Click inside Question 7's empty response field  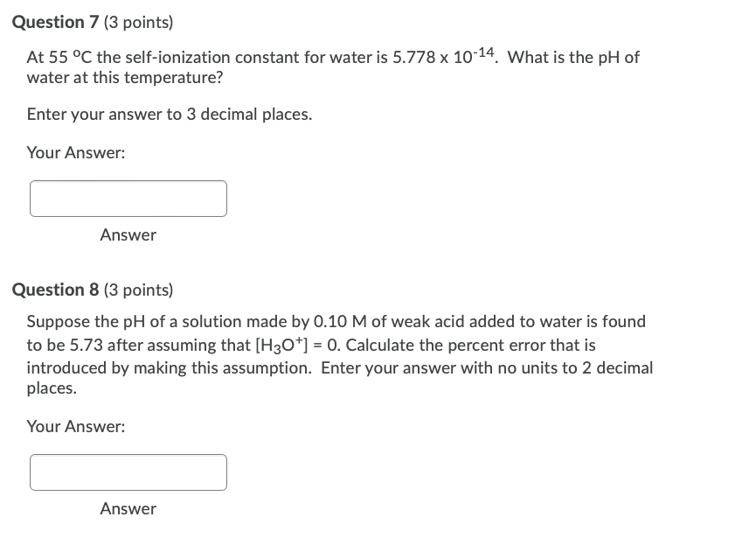point(128,199)
